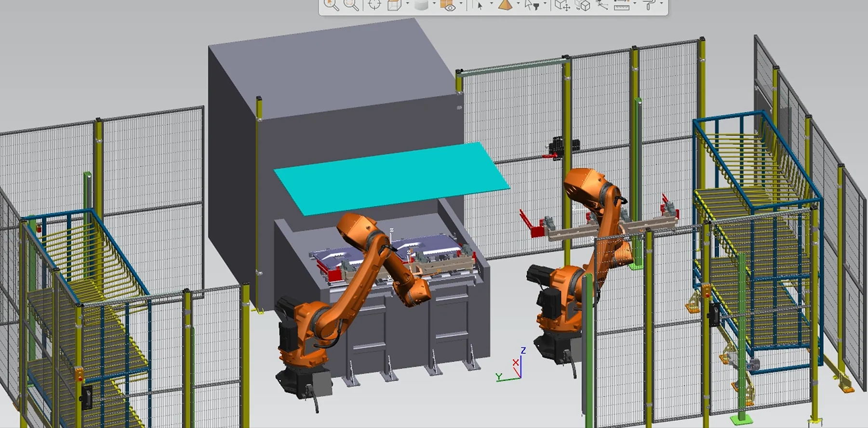The width and height of the screenshot is (868, 428).
Task: Click the Zoom to Fit magnifier icon
Action: tap(351, 4)
